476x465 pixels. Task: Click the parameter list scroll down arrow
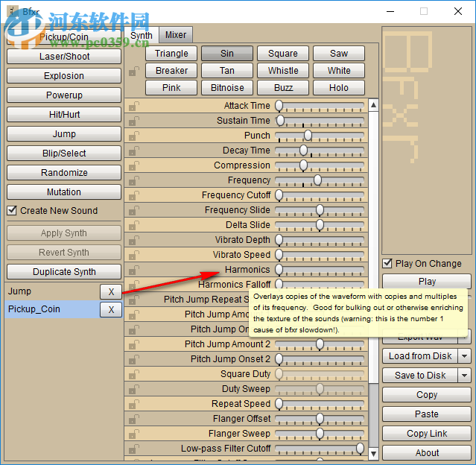coord(373,454)
